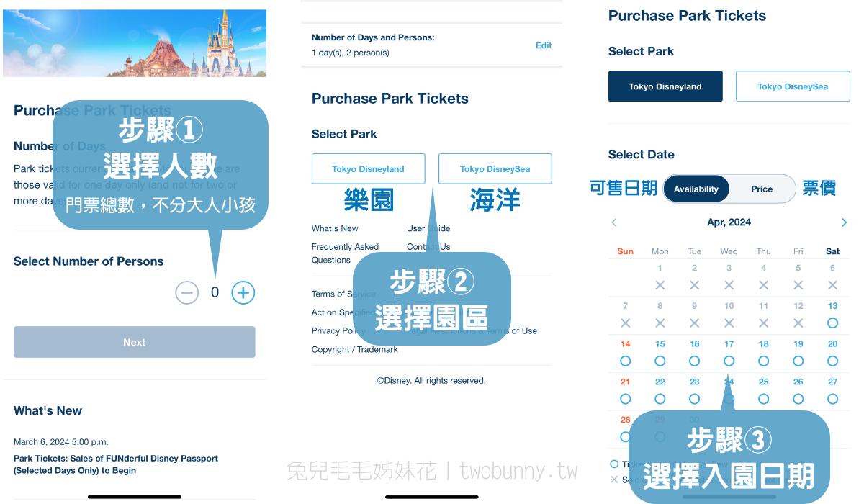Image resolution: width=864 pixels, height=504 pixels.
Task: Open the What's New footer link
Action: [335, 228]
